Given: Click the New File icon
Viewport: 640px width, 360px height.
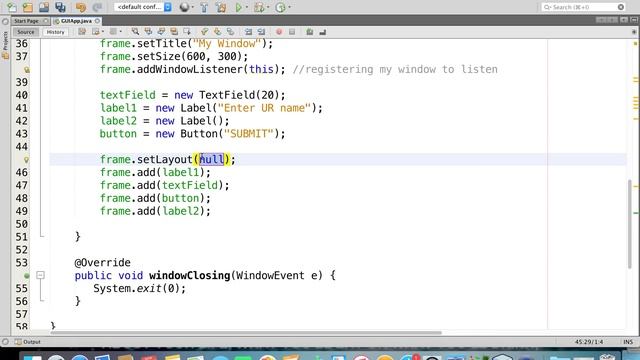Looking at the screenshot, I should pyautogui.click(x=12, y=7).
